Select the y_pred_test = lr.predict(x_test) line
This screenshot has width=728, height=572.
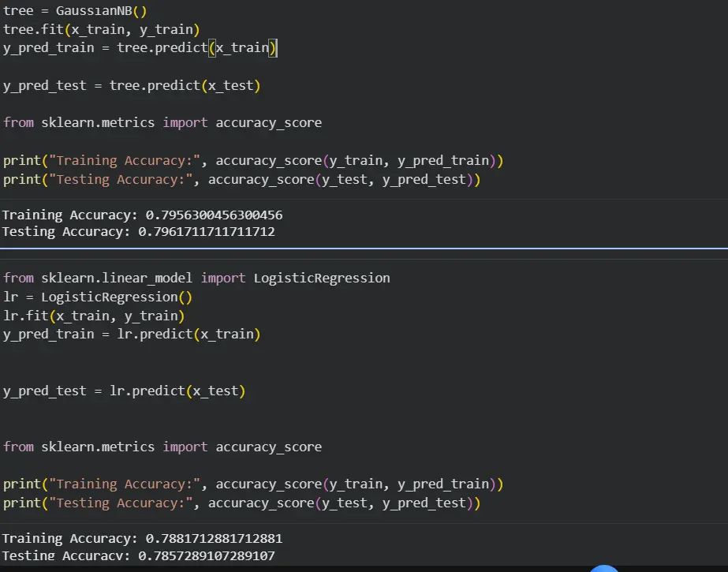[125, 391]
